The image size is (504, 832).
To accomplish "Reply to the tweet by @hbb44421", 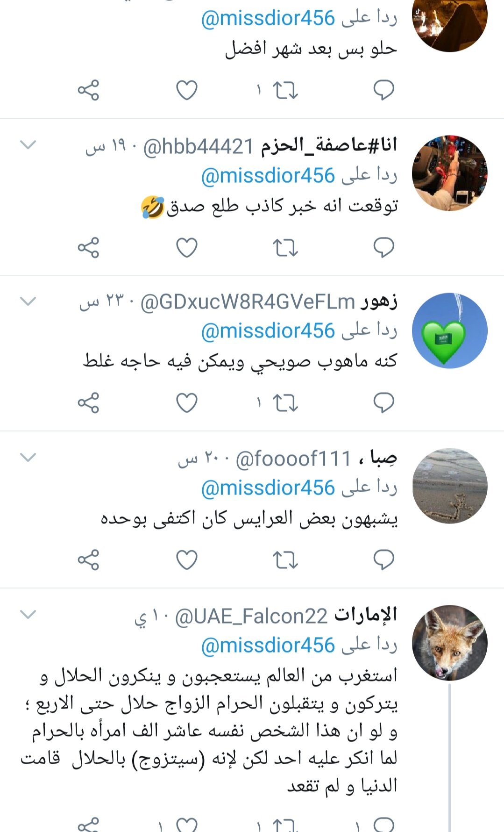I will (384, 247).
